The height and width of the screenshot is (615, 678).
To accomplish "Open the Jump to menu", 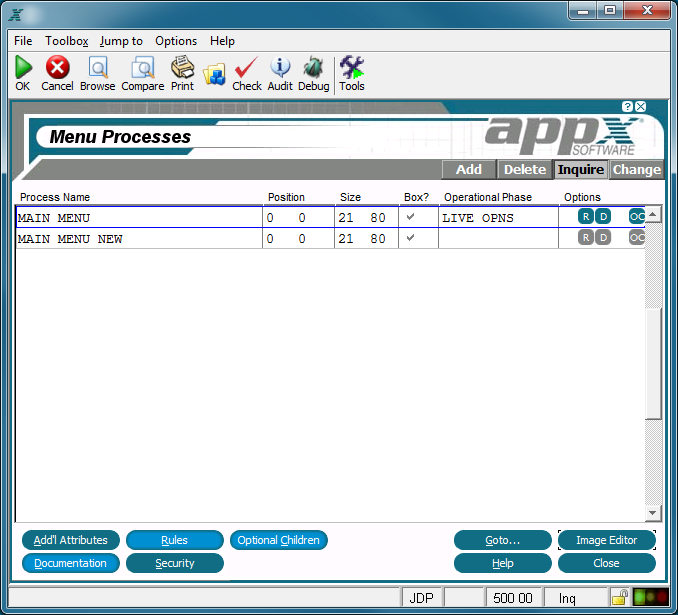I will 121,41.
